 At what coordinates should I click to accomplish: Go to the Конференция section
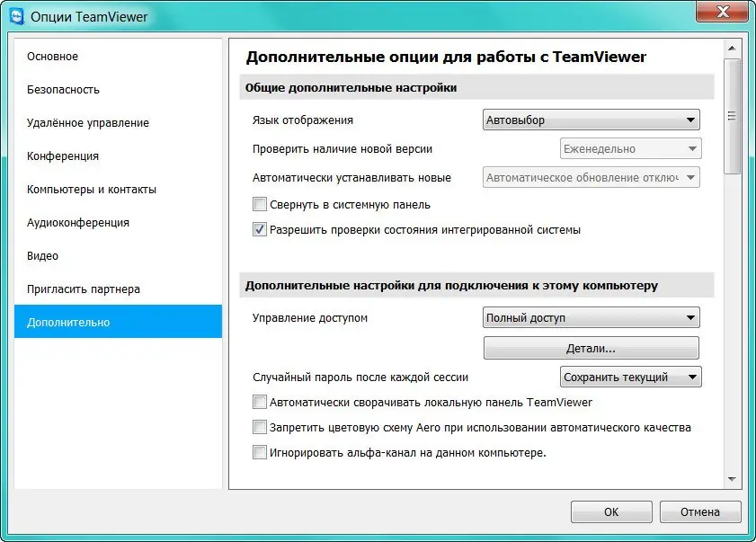pyautogui.click(x=118, y=156)
